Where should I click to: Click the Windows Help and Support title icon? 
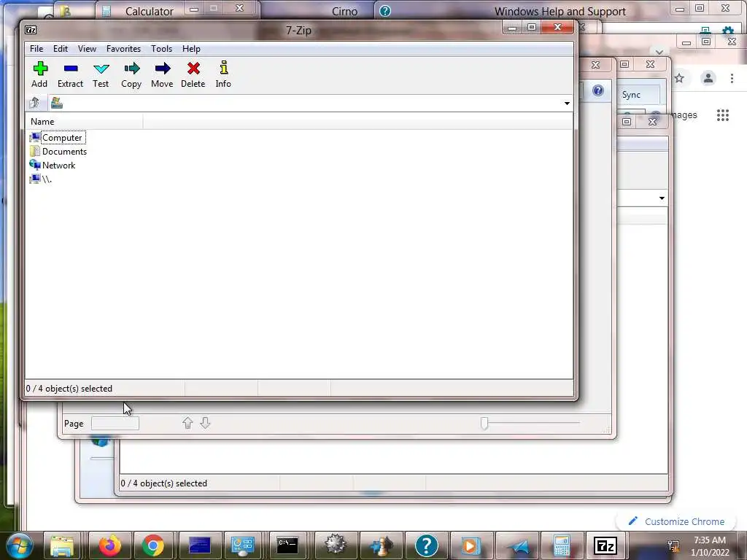[x=385, y=11]
